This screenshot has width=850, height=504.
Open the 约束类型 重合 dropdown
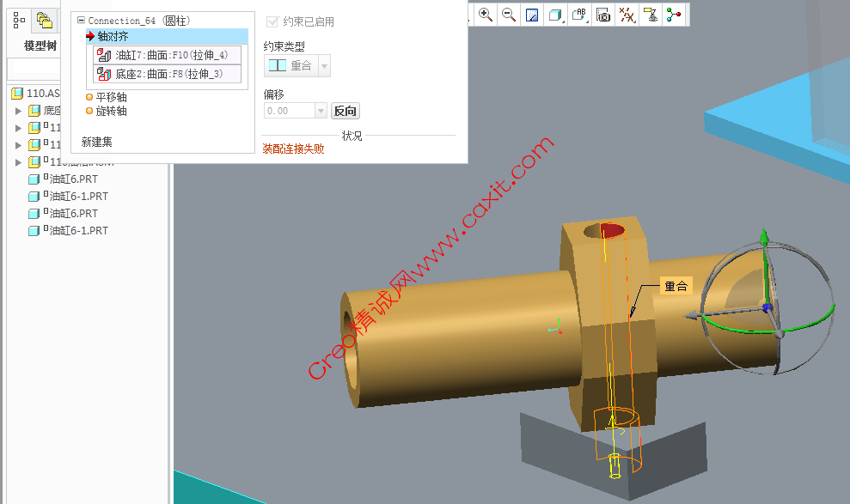click(x=324, y=66)
